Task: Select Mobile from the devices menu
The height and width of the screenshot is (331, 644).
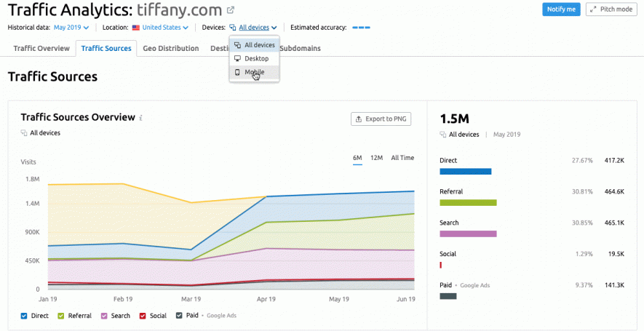Action: coord(255,72)
